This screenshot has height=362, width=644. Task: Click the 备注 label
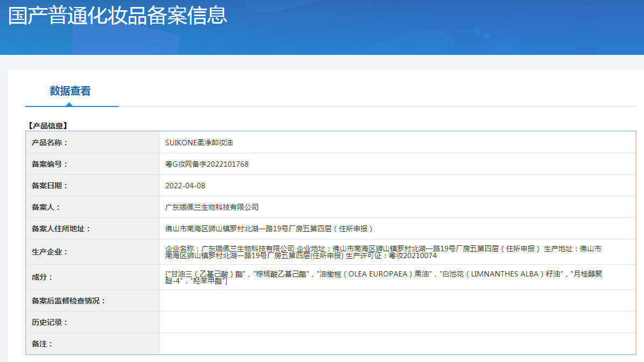pyautogui.click(x=43, y=344)
